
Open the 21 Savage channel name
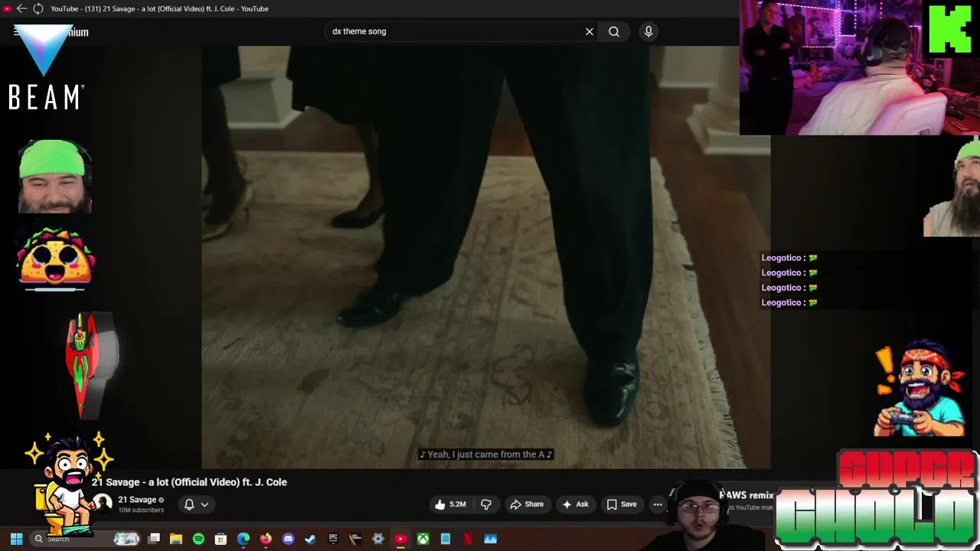137,500
